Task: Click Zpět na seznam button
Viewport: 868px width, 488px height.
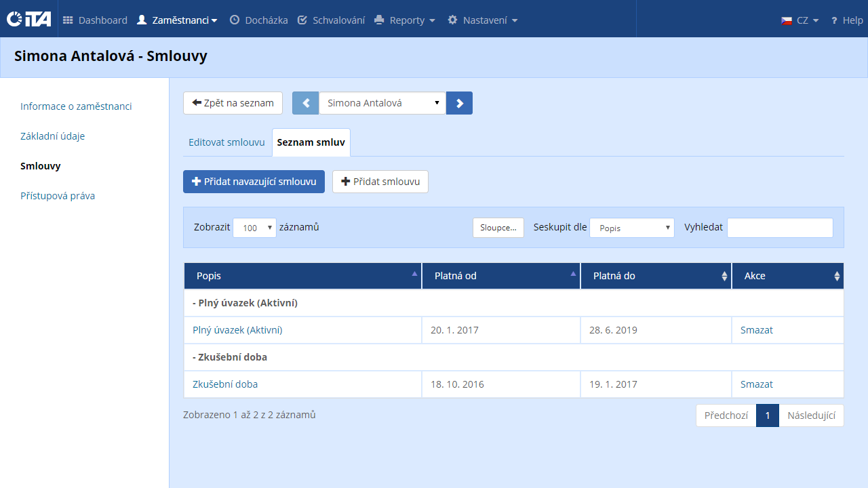Action: coord(233,103)
